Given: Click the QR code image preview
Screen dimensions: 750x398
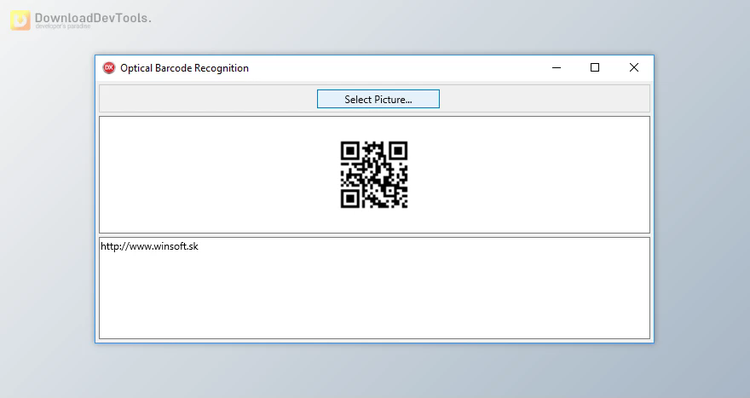Looking at the screenshot, I should point(374,175).
